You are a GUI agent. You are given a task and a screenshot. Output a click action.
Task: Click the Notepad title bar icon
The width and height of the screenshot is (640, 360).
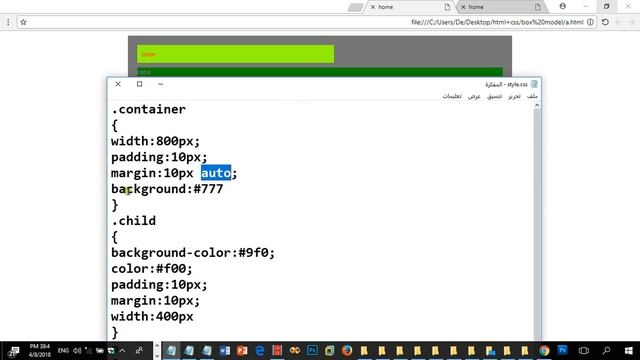click(x=534, y=84)
